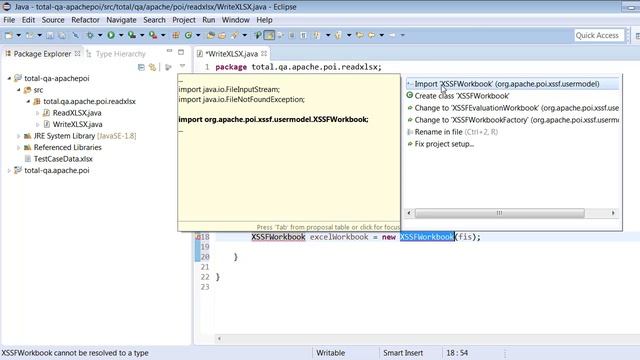Click the Quick Access field
The width and height of the screenshot is (640, 360).
[599, 36]
